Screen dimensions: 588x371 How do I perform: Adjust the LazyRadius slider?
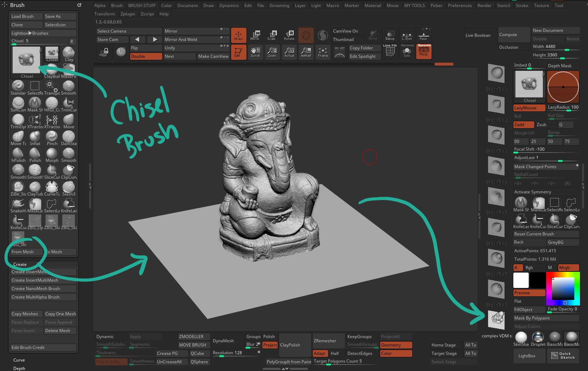[x=563, y=108]
